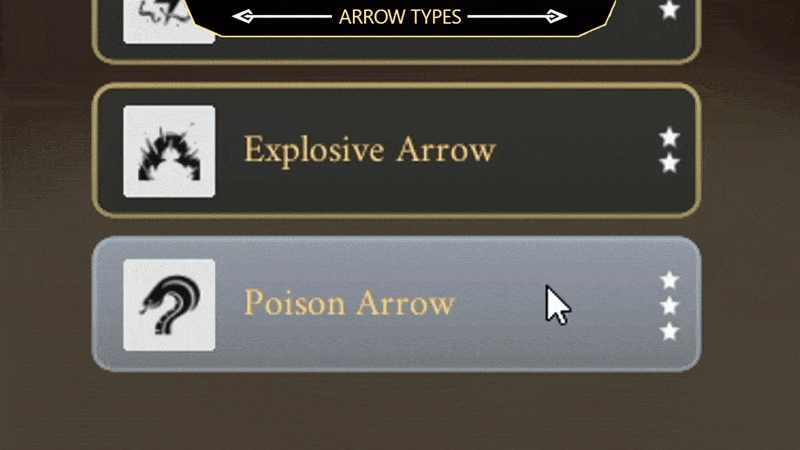Click the Explosive Arrow explosion icon

tap(169, 152)
